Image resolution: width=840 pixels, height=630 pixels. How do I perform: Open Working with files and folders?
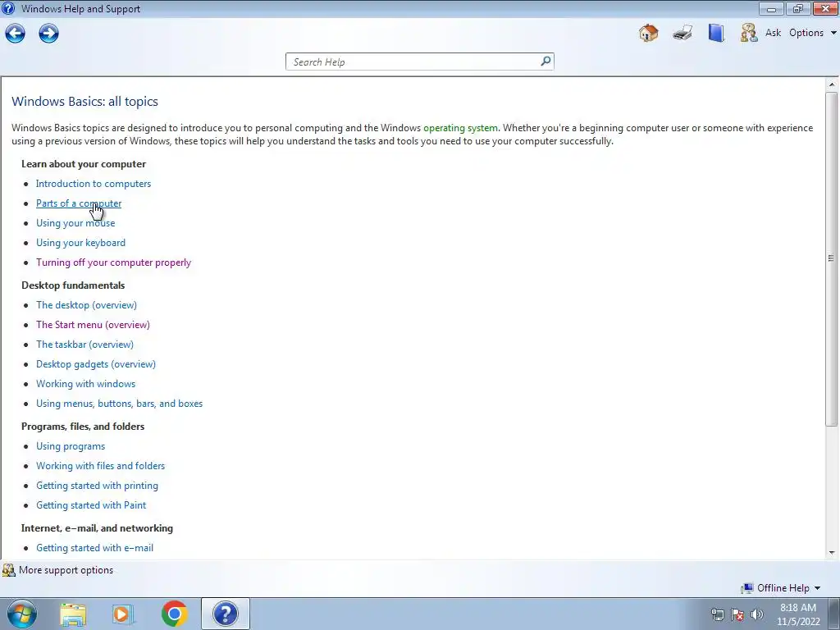tap(101, 466)
